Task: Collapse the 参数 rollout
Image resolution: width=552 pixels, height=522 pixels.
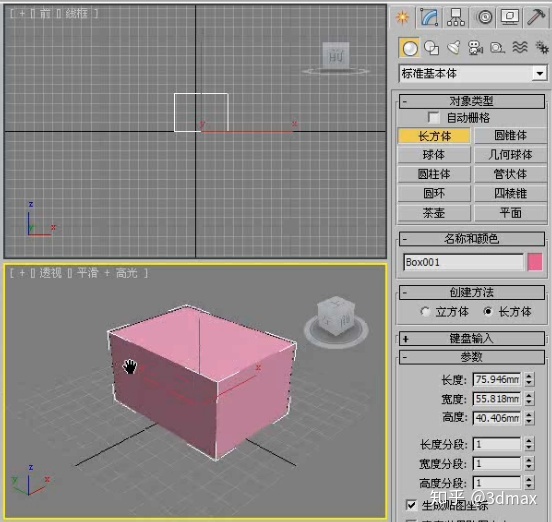Action: [472, 357]
